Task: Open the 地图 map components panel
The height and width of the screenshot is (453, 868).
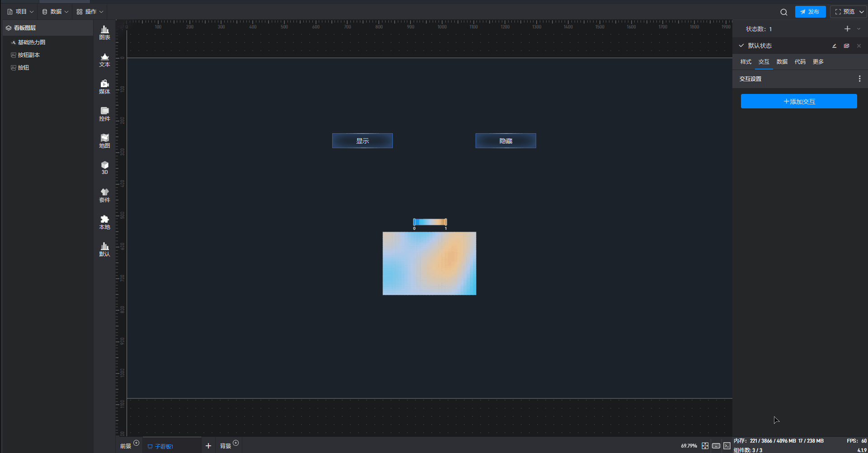Action: pyautogui.click(x=104, y=141)
